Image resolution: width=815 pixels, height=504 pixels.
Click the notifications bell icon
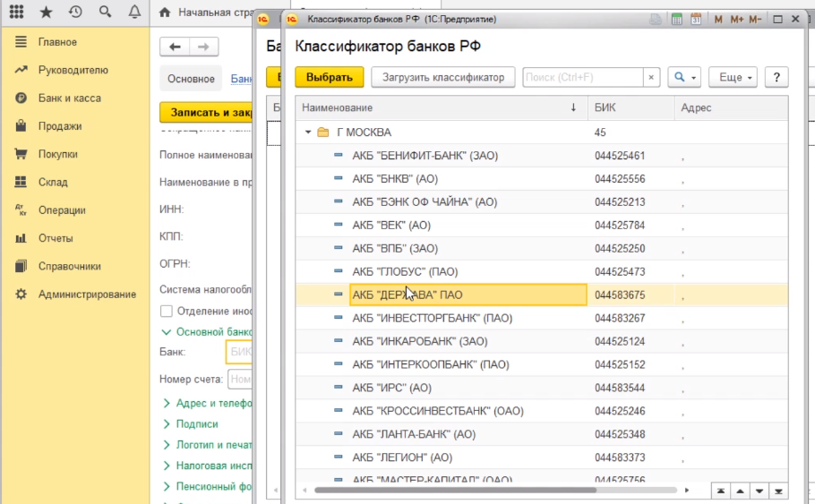[134, 13]
